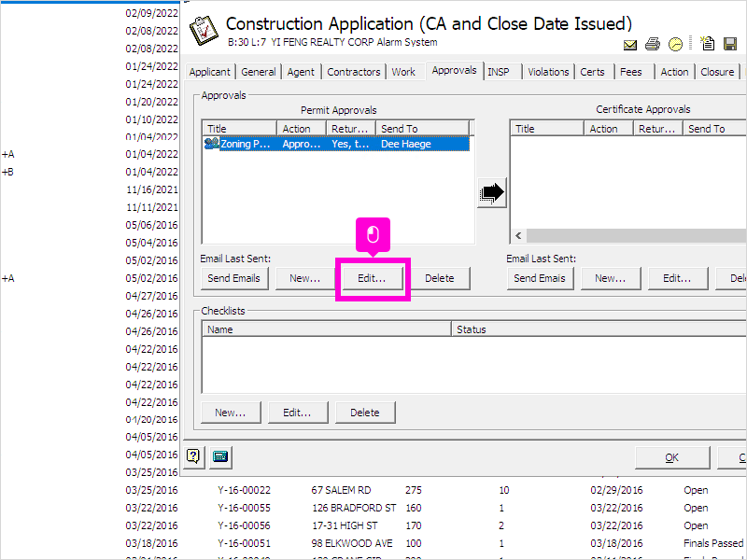This screenshot has width=747, height=560.
Task: Click Edit under Checklists
Action: (x=297, y=413)
